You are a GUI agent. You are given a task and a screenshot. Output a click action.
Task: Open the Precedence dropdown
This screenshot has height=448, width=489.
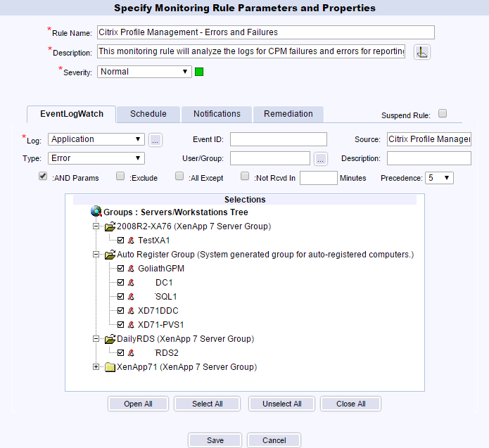(x=439, y=178)
